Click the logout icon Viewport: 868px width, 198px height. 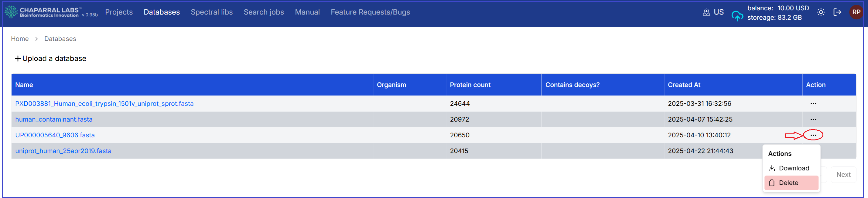(x=837, y=12)
